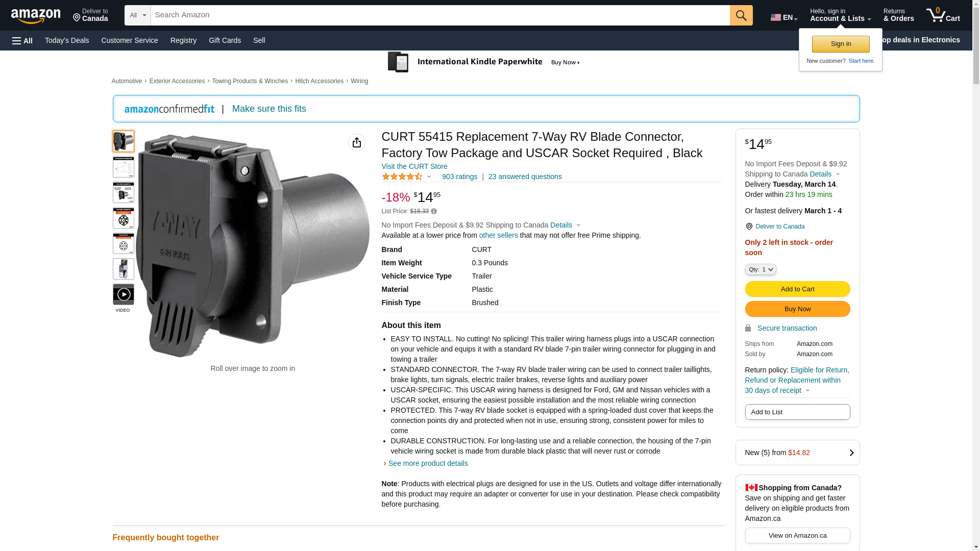
Task: Open the All hamburger menu
Action: pos(22,40)
